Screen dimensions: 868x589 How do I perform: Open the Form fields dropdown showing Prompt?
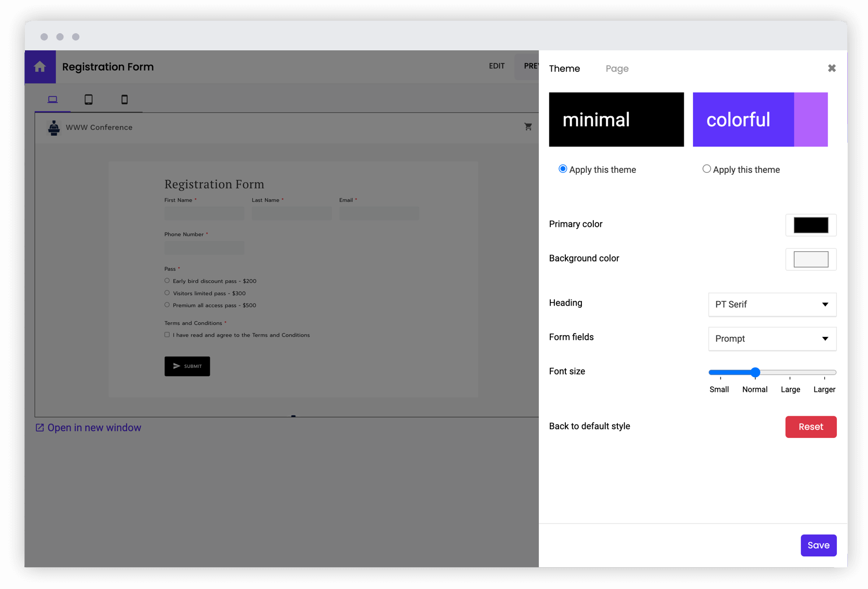pos(772,338)
